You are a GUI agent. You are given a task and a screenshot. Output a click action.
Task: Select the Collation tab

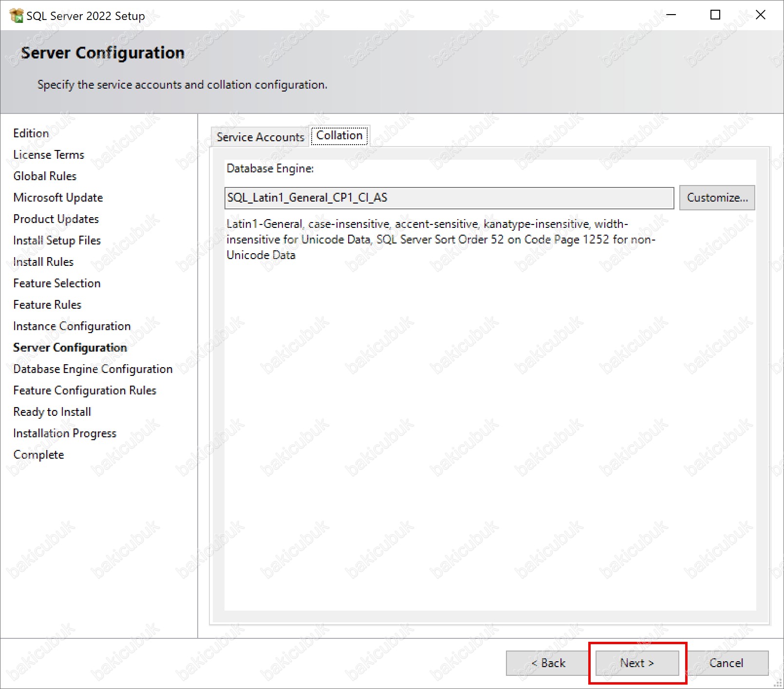click(x=339, y=135)
